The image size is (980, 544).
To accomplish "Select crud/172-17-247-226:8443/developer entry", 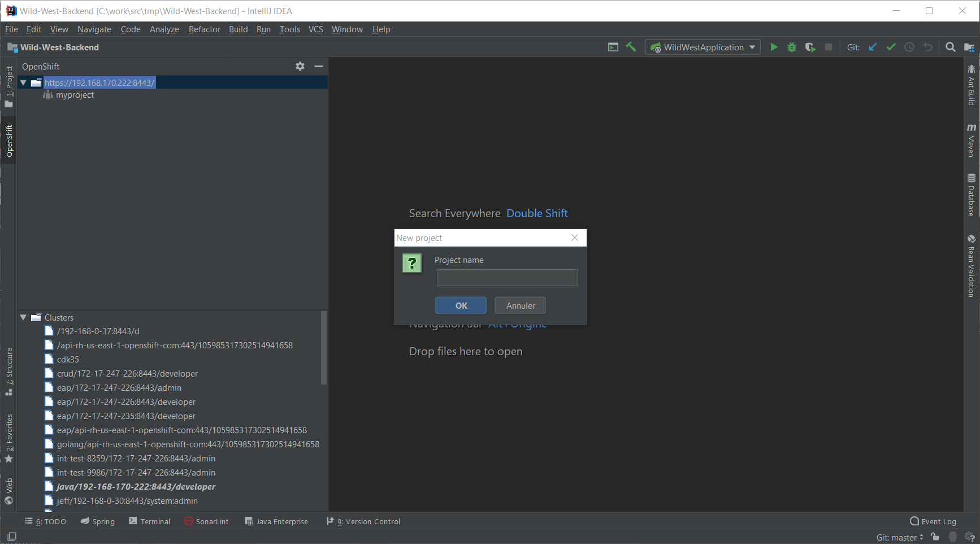I will point(127,374).
